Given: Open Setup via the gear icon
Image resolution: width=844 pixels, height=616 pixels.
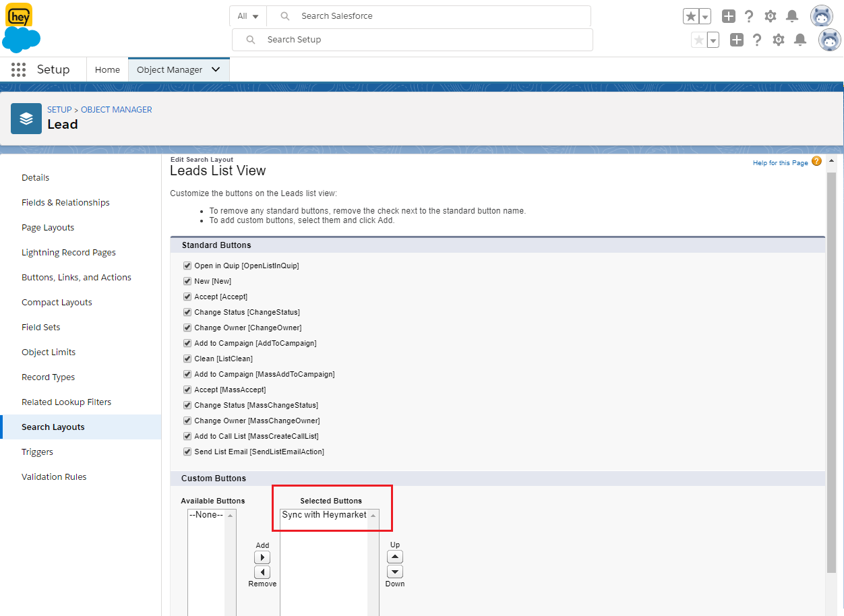Looking at the screenshot, I should pyautogui.click(x=771, y=16).
